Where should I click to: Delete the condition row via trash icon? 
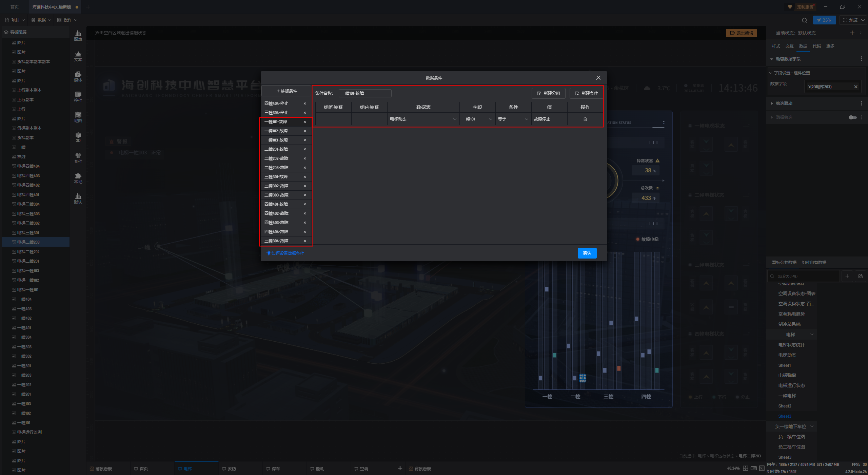585,119
